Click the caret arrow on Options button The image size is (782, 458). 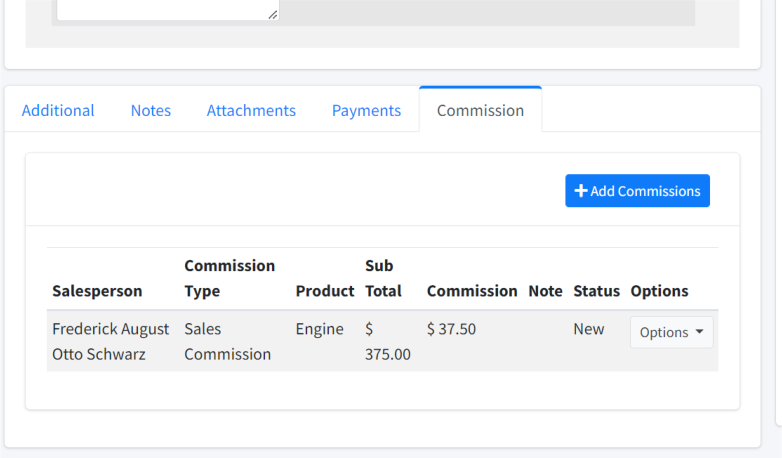click(x=699, y=332)
